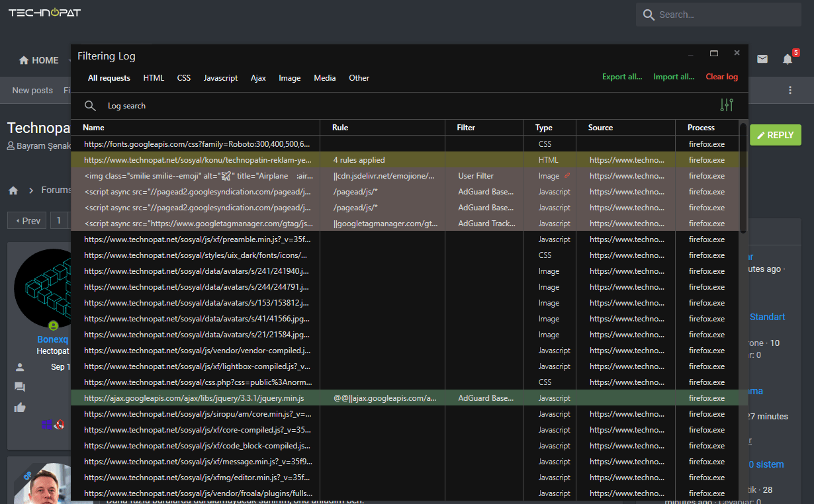Open the filter settings sliders icon

pos(726,105)
